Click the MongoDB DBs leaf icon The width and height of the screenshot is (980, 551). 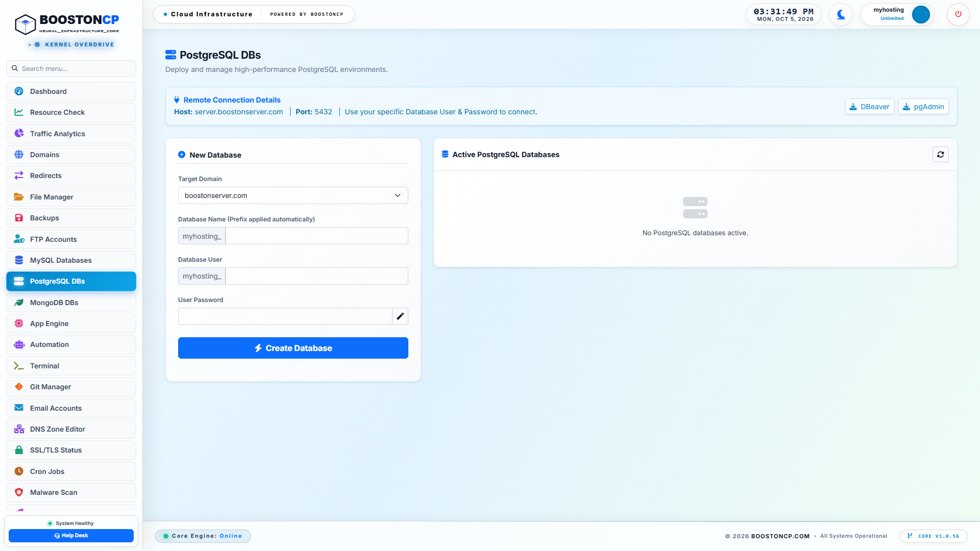pyautogui.click(x=19, y=303)
